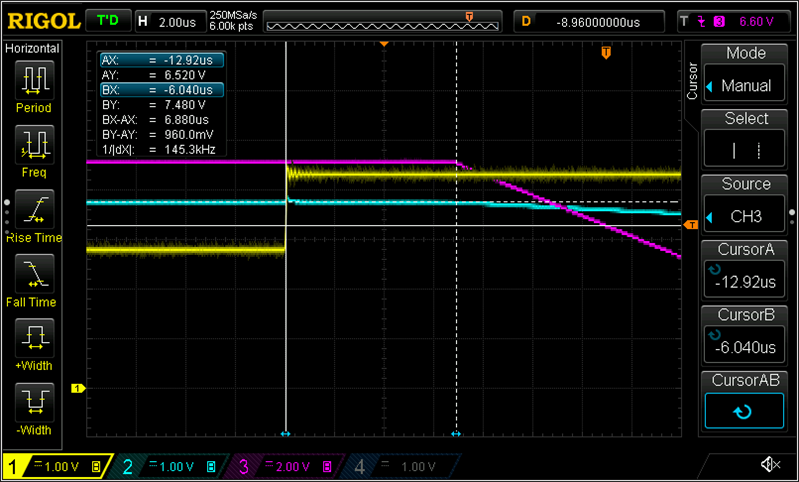The height and width of the screenshot is (482, 799).
Task: Toggle channel 2 tab at 1.00 V
Action: coord(173,466)
